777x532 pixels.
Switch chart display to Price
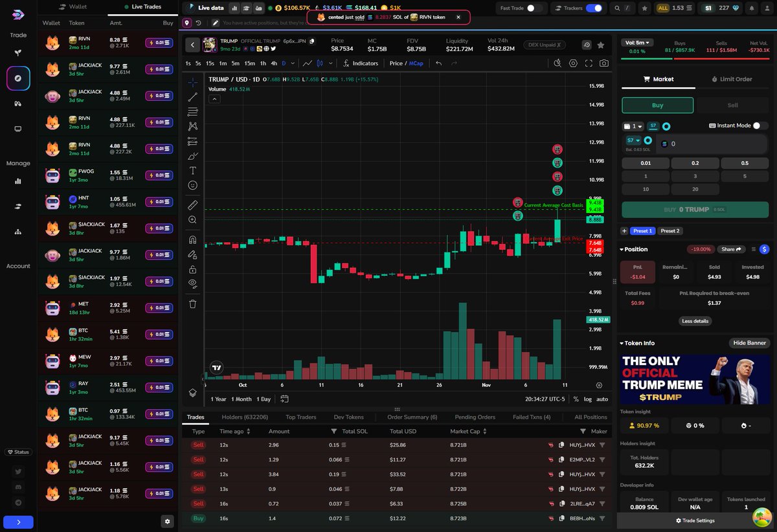coord(396,63)
